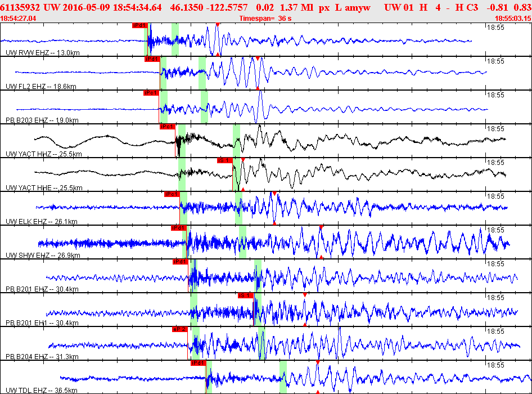Select the iPd1 pick flag on B201 EHZ trace
Viewport: 532px width, 394px height.
coord(180,262)
